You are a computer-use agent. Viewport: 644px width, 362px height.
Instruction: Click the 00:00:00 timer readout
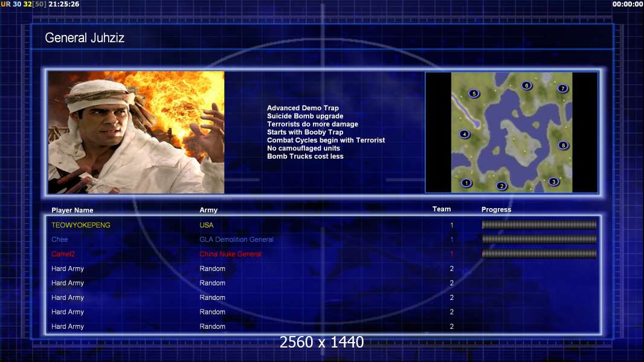628,4
